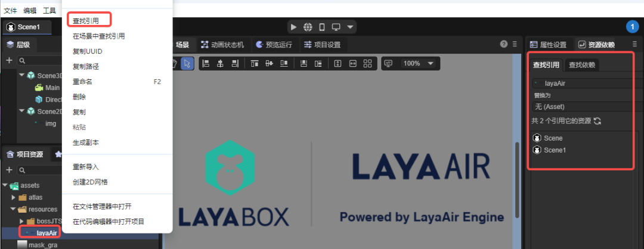Click the favorites star tab icon
644x249 pixels.
(x=58, y=154)
